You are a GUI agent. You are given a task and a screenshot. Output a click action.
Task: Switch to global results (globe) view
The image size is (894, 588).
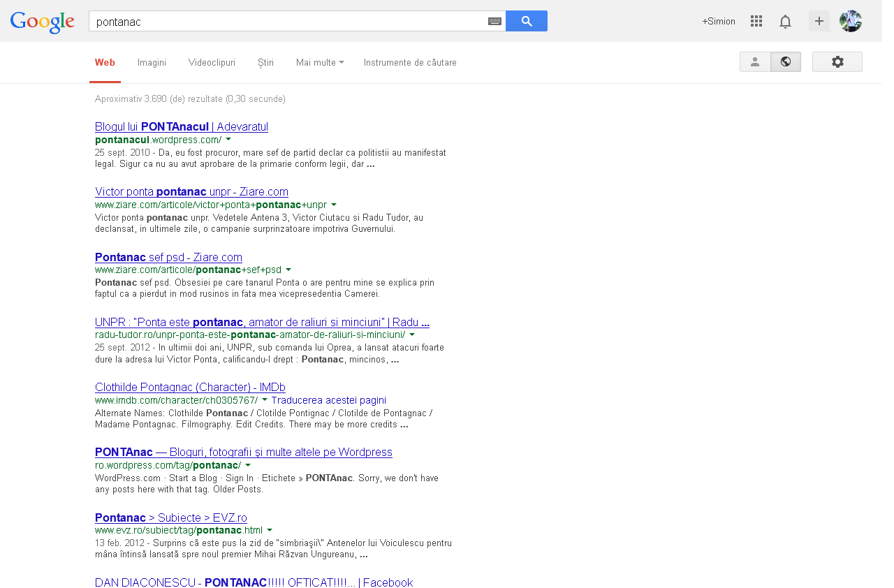786,62
